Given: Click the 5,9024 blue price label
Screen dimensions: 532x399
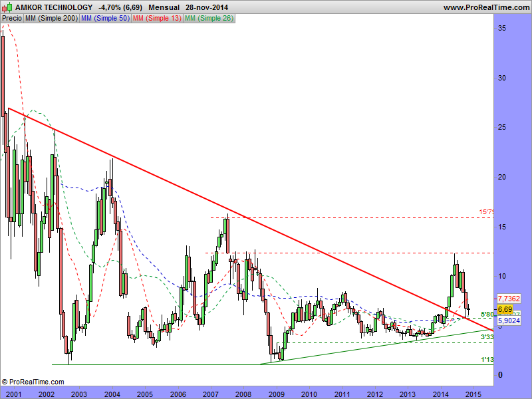Looking at the screenshot, I should pos(509,321).
